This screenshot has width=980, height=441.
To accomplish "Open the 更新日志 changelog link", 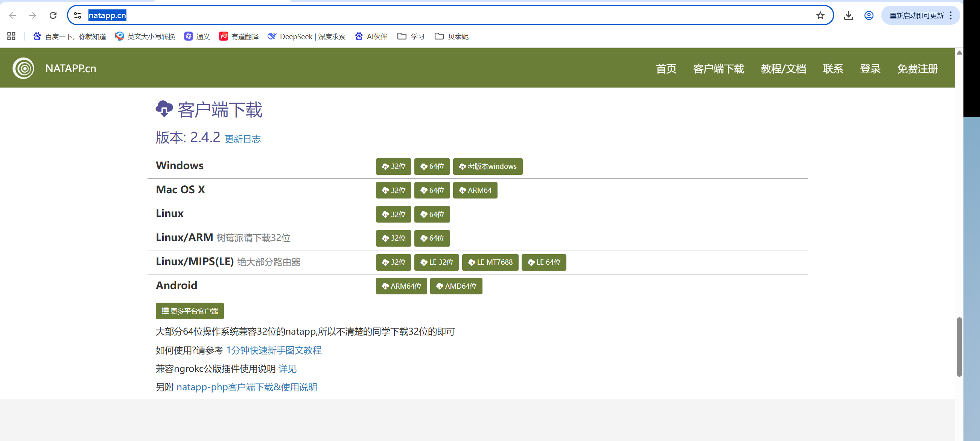I will tap(242, 139).
